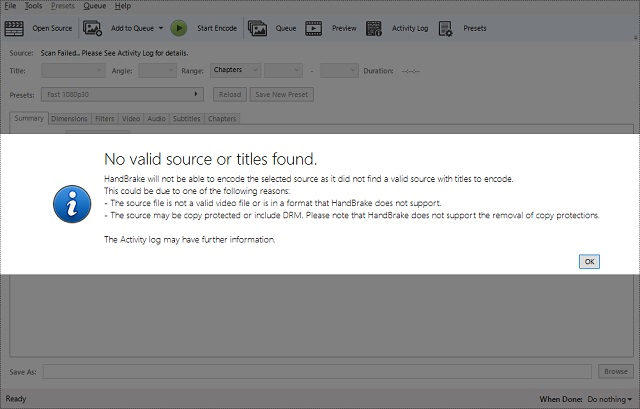Expand the Add to Queue dropdown arrow

[161, 28]
